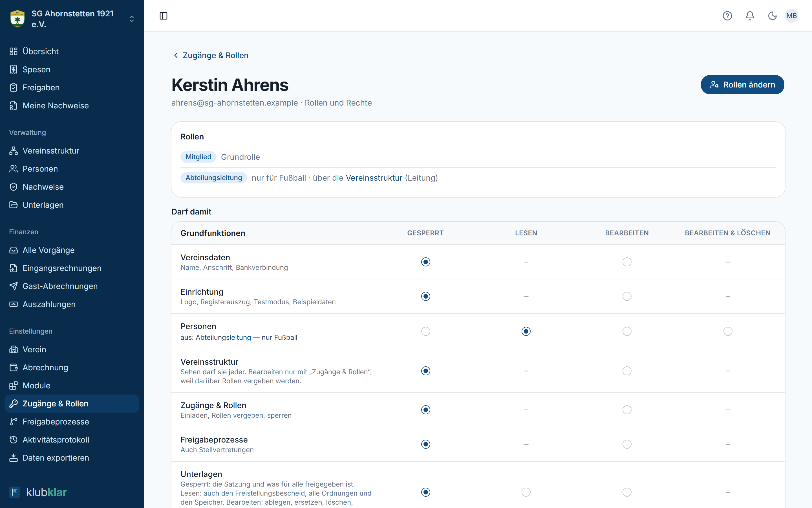Screen dimensions: 812x508
Task: Click the Vereinsstruktur hierarchy icon
Action: [x=14, y=151]
